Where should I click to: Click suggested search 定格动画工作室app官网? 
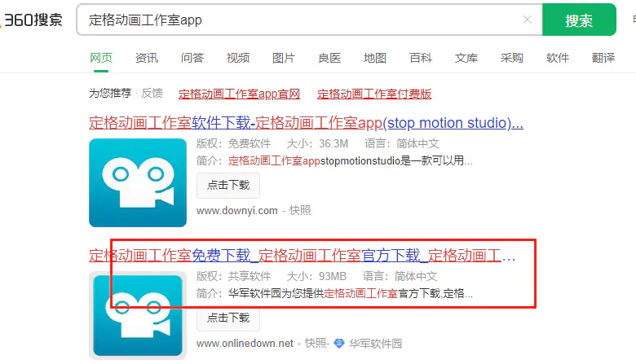(x=239, y=94)
